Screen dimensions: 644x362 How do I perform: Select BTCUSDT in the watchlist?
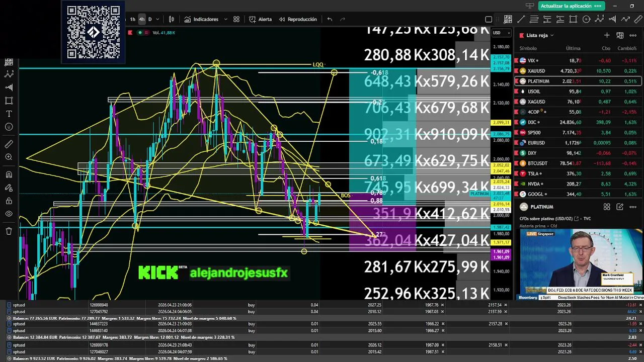[x=578, y=163]
